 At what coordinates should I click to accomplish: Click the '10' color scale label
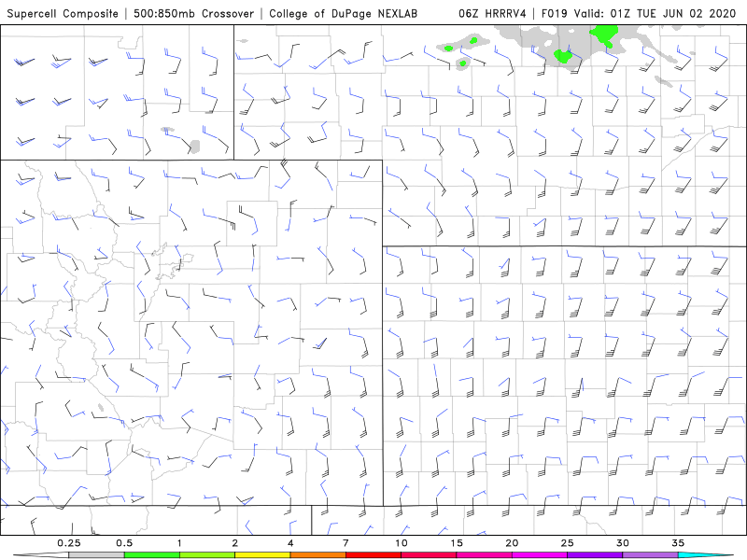[402, 543]
